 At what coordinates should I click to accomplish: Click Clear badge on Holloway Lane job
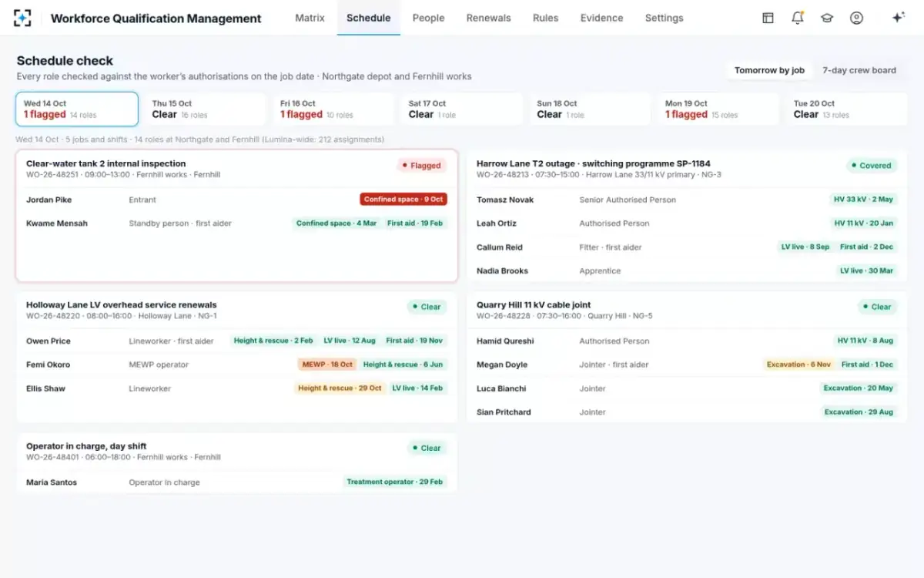(x=427, y=307)
